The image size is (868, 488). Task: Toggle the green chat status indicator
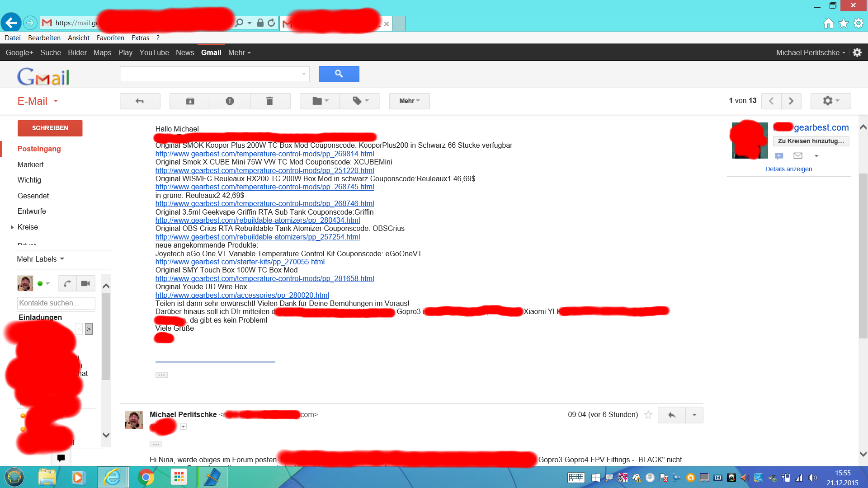click(40, 283)
